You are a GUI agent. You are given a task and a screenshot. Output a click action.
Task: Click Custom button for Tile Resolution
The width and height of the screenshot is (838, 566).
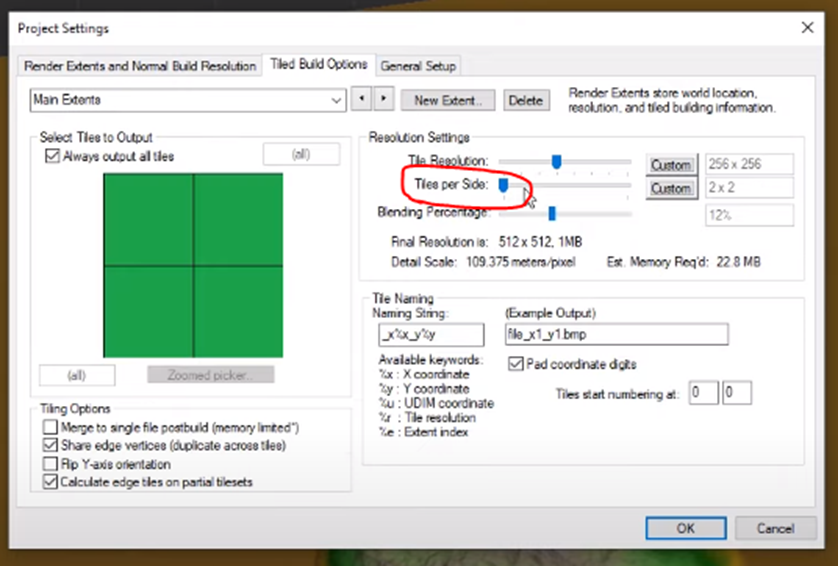(671, 165)
